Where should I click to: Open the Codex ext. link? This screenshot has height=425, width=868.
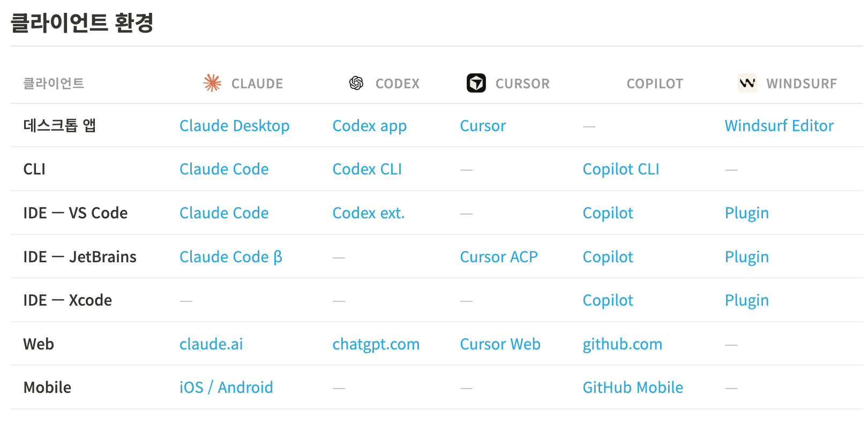pos(368,213)
